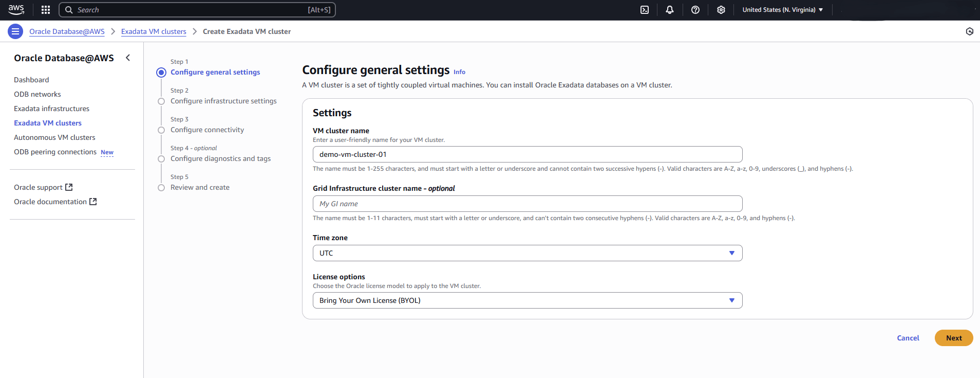Open the License options dropdown

tap(527, 300)
